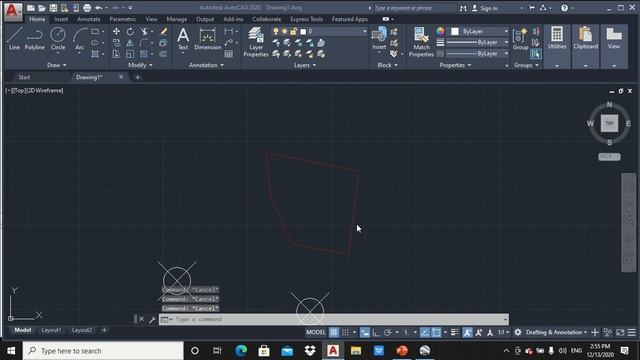
Task: Expand the Block panel dropdown
Action: click(387, 65)
